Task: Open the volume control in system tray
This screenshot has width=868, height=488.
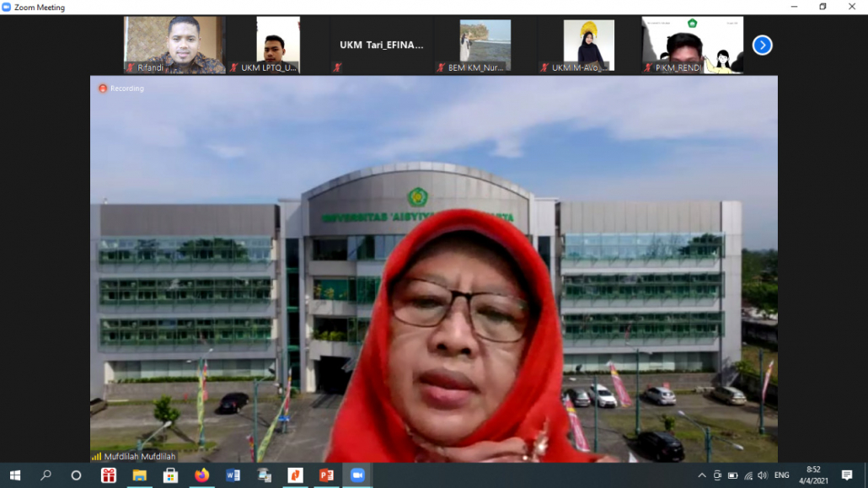Action: tap(762, 475)
